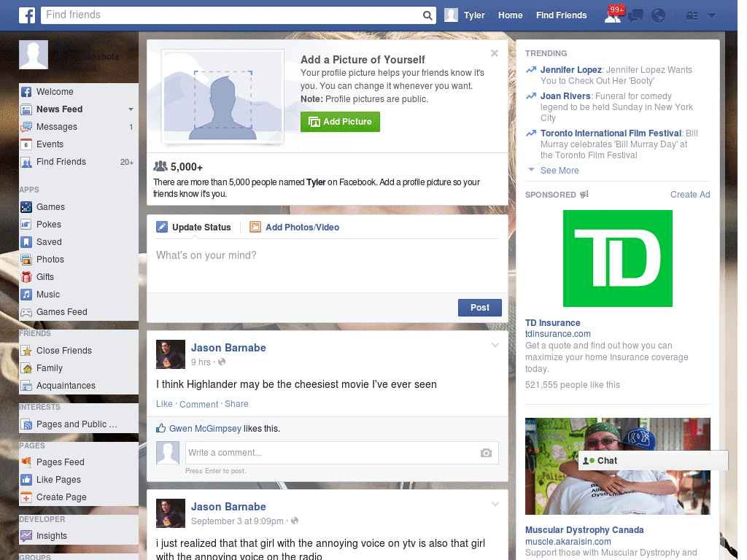Open privacy shortcuts lock icon

pyautogui.click(x=692, y=16)
